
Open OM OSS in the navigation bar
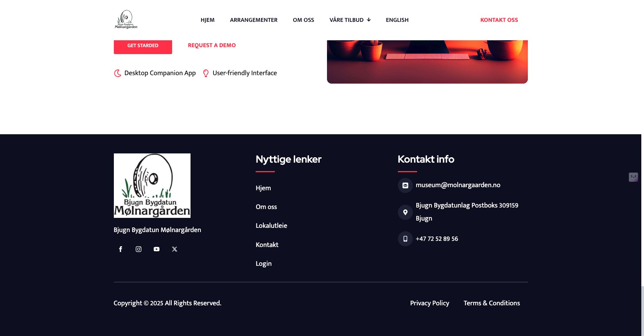coord(304,20)
